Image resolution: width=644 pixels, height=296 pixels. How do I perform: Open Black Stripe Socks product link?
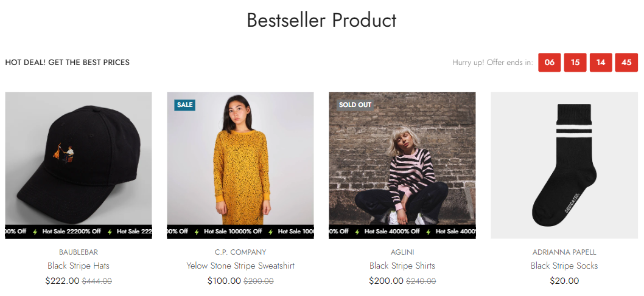pyautogui.click(x=564, y=266)
